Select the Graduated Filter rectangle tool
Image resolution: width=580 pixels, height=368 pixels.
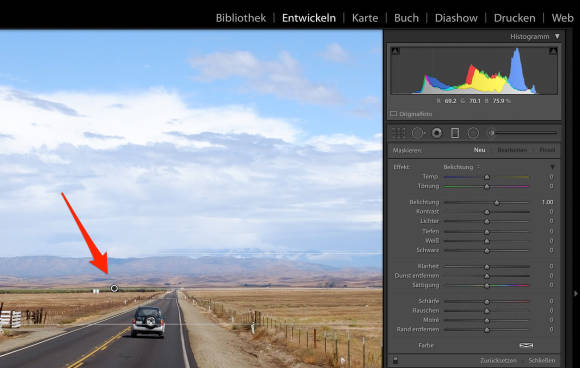(x=455, y=133)
